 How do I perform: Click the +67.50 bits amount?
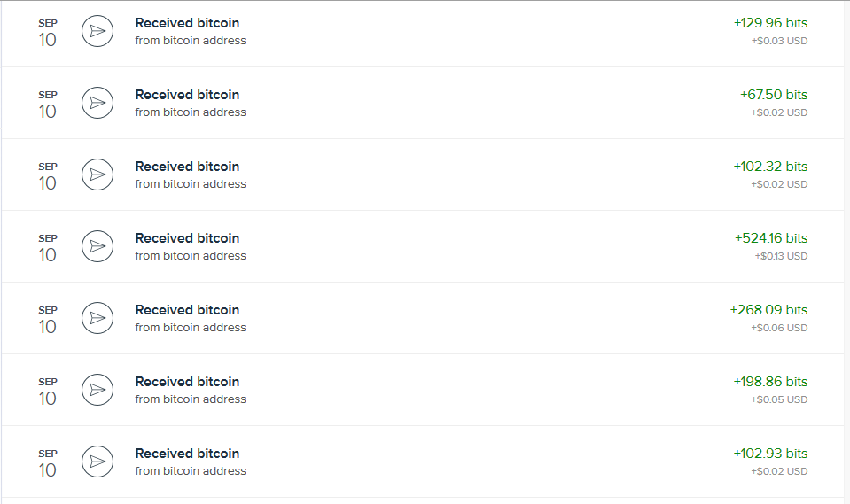(774, 95)
